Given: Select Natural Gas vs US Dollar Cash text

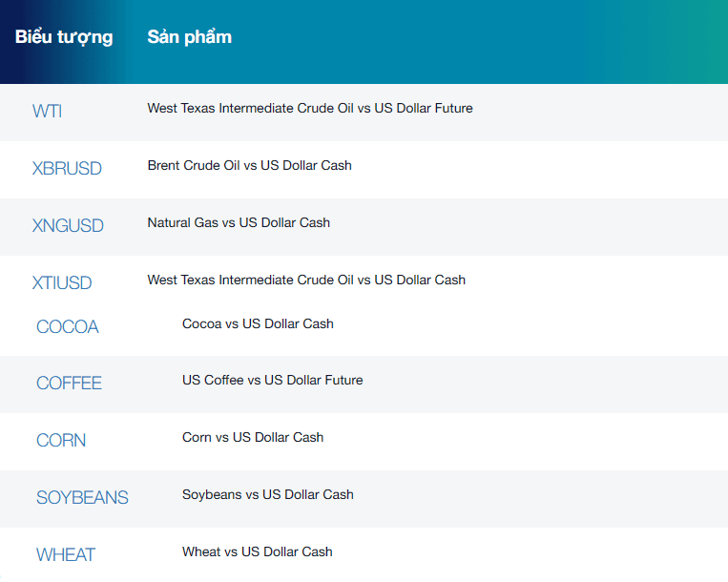Looking at the screenshot, I should pos(239,222).
